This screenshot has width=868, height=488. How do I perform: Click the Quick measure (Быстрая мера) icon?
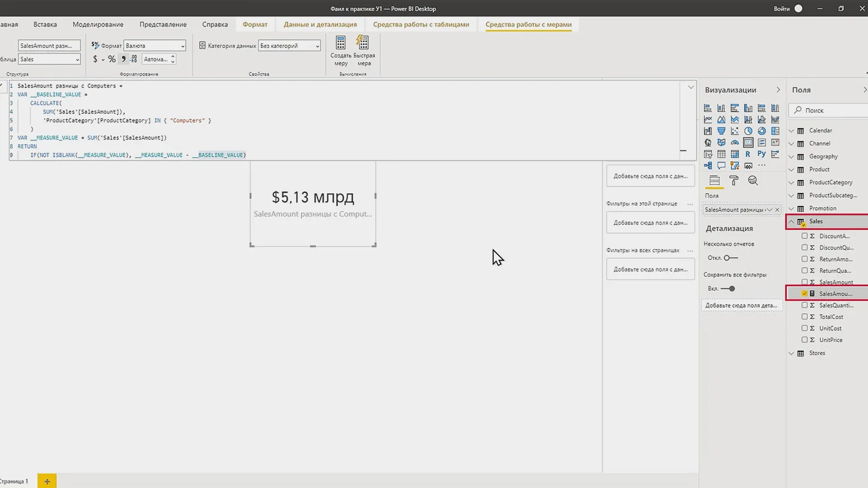(x=364, y=43)
